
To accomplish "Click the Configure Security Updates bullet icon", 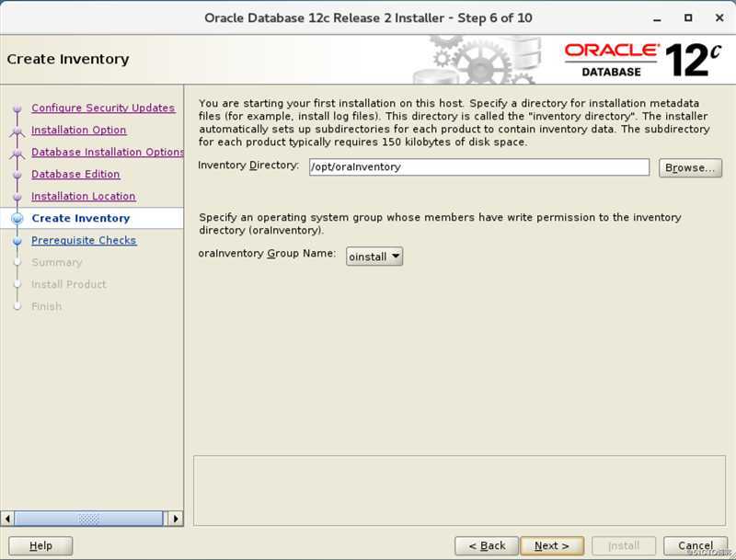I will 17,109.
